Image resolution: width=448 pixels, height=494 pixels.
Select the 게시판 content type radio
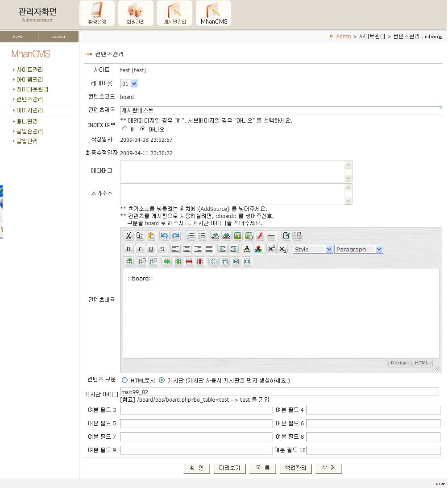(162, 380)
